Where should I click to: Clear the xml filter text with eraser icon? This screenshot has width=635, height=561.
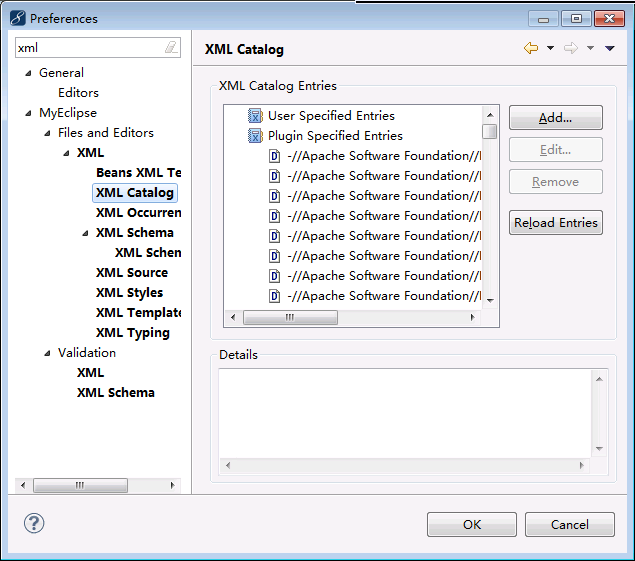(171, 47)
